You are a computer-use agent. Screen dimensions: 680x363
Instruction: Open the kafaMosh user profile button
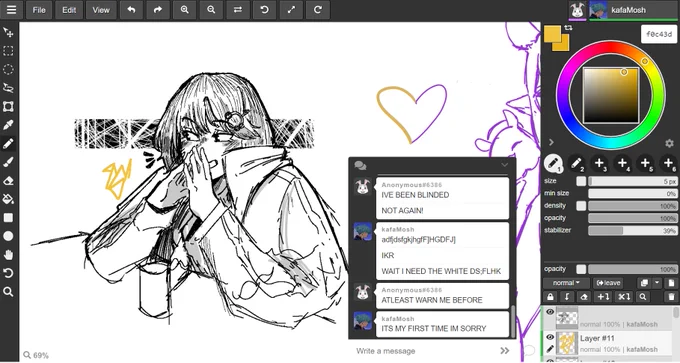[x=633, y=10]
